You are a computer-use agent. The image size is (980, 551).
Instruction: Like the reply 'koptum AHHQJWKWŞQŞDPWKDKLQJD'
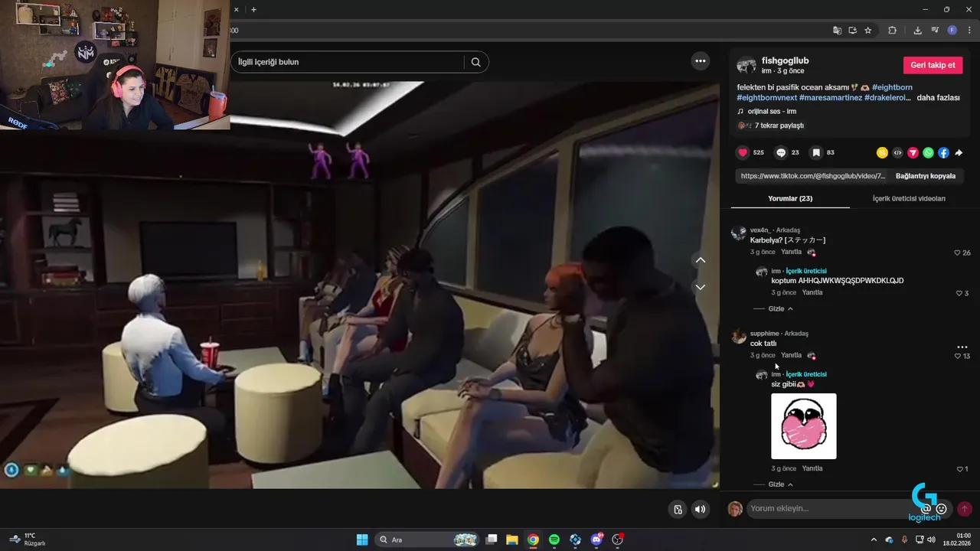959,293
